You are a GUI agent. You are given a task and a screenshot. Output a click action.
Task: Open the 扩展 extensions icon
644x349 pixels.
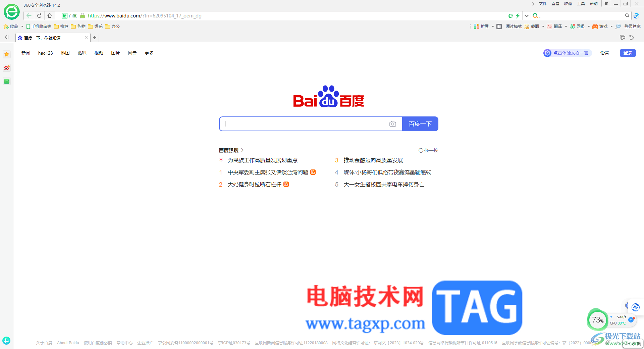click(476, 27)
